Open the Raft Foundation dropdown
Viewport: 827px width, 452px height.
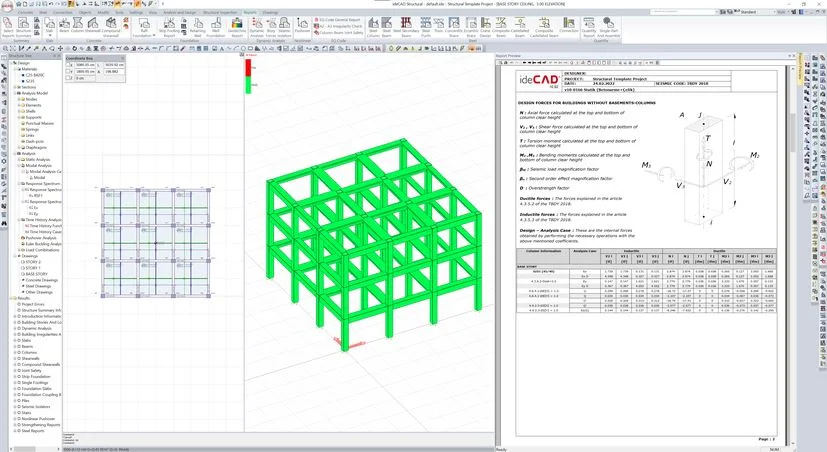154,35
